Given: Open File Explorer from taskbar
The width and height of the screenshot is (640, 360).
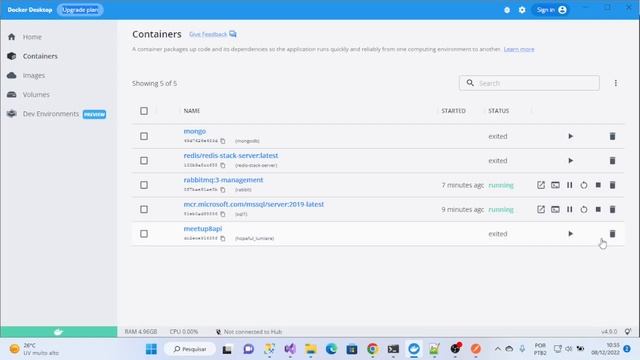Looking at the screenshot, I should [x=311, y=349].
